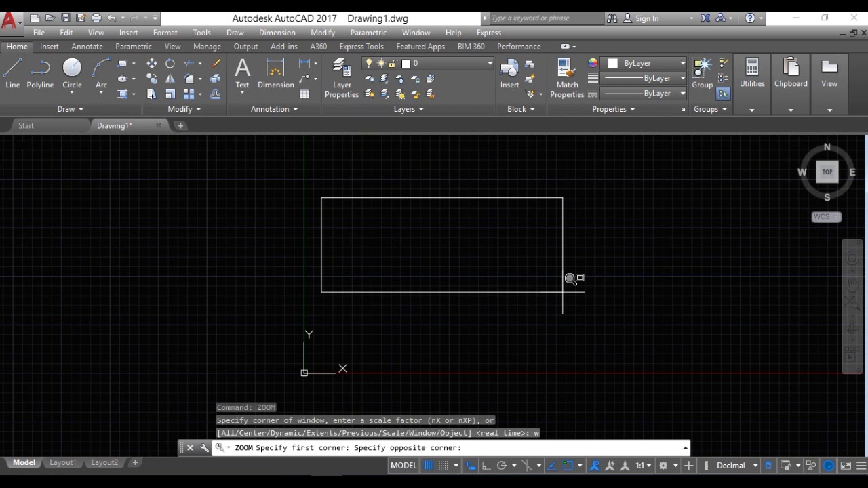Switch to the Layout1 tab
Screen dimensions: 868x488
point(62,462)
